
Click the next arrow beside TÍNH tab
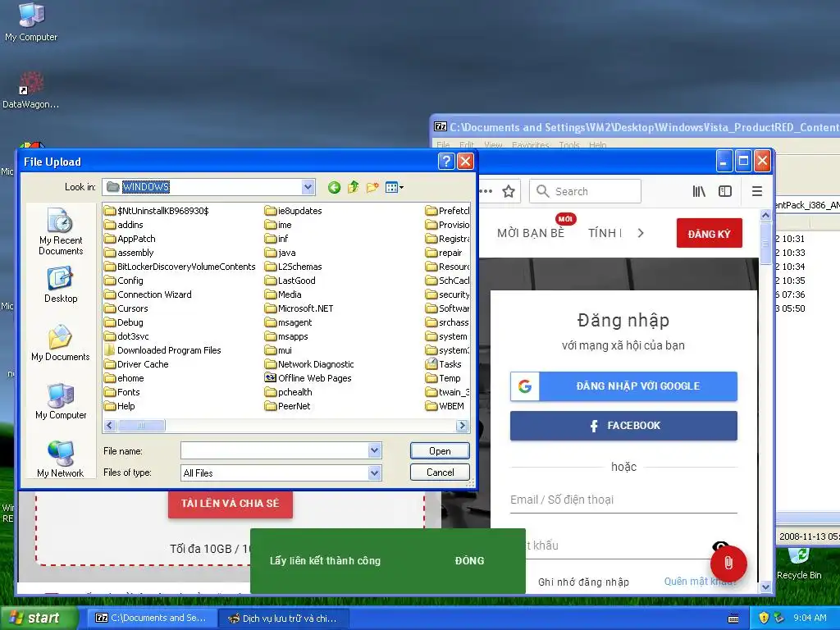(641, 233)
